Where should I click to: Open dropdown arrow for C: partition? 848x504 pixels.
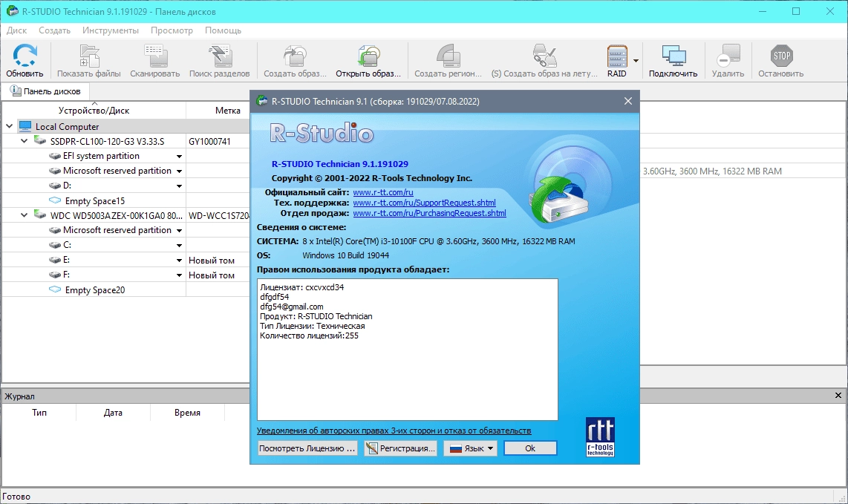tap(179, 246)
